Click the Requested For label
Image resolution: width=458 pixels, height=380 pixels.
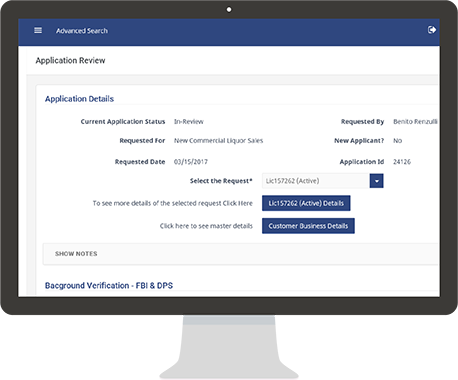(142, 140)
